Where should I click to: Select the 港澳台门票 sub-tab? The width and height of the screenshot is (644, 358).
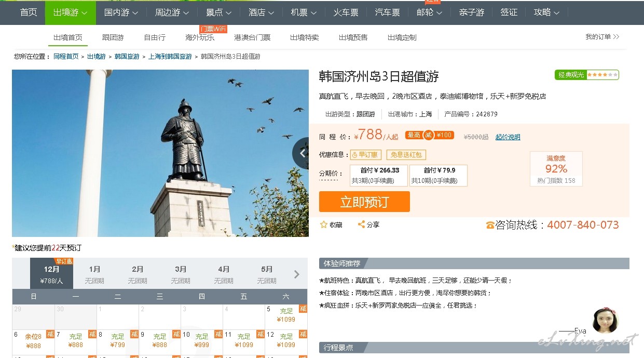pos(252,37)
